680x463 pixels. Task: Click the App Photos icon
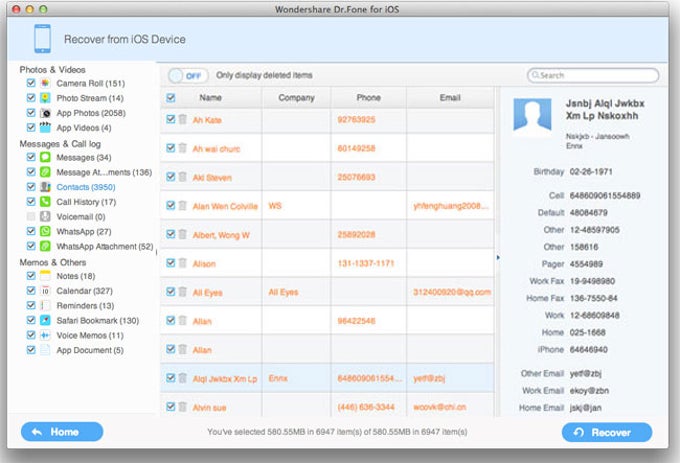click(45, 113)
